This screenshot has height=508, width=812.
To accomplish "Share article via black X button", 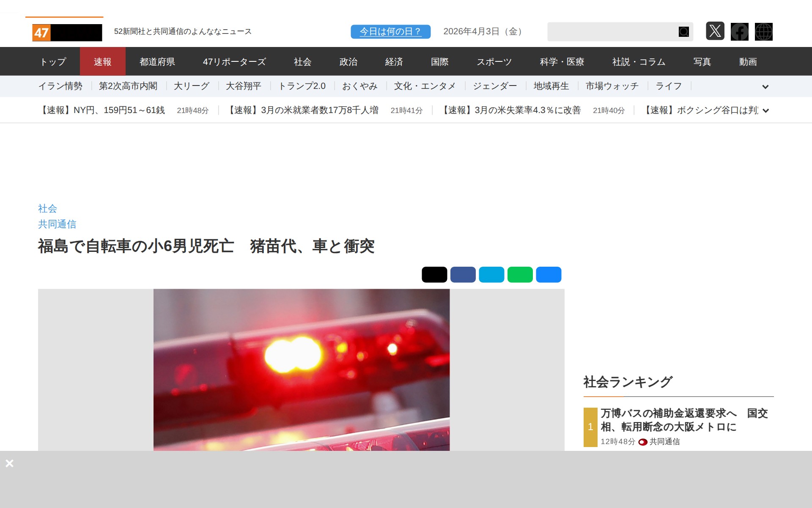I will pos(434,274).
